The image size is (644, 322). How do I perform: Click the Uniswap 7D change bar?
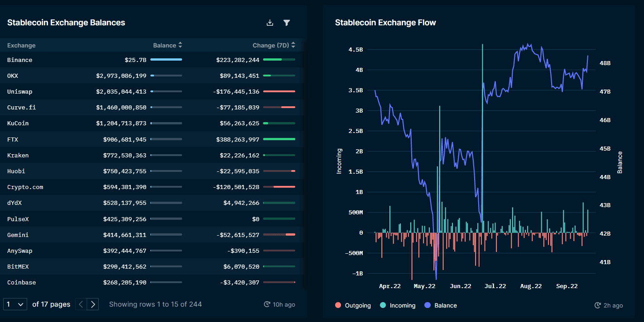click(x=279, y=91)
